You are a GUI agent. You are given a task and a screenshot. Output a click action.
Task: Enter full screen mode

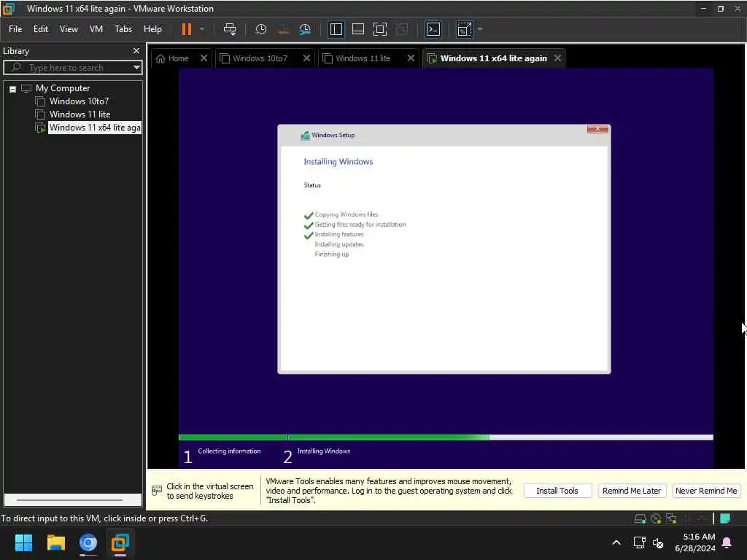pos(379,29)
